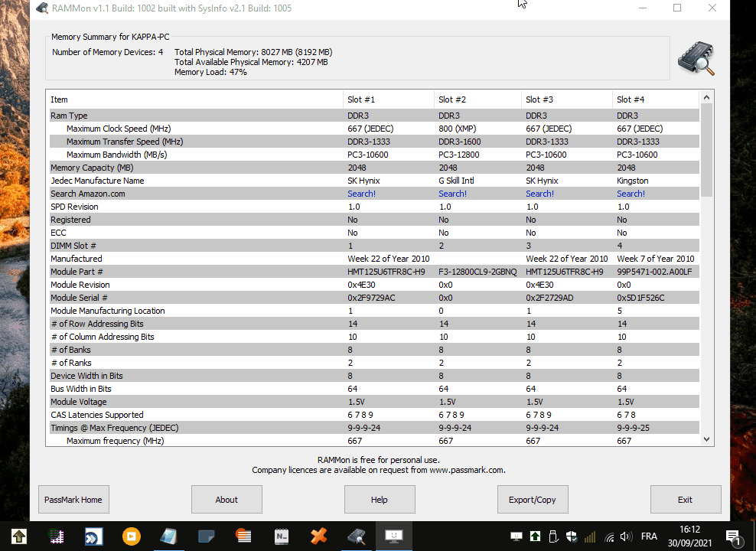The width and height of the screenshot is (756, 551).
Task: Open the tilted notepad taskbar app
Action: click(x=169, y=536)
